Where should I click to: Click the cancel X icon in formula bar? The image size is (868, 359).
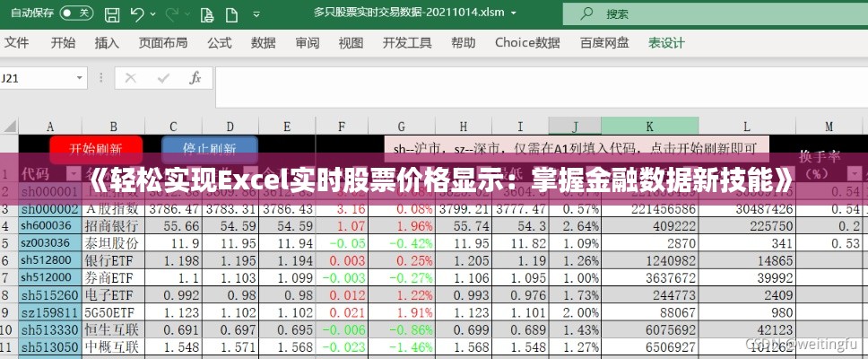(x=131, y=78)
